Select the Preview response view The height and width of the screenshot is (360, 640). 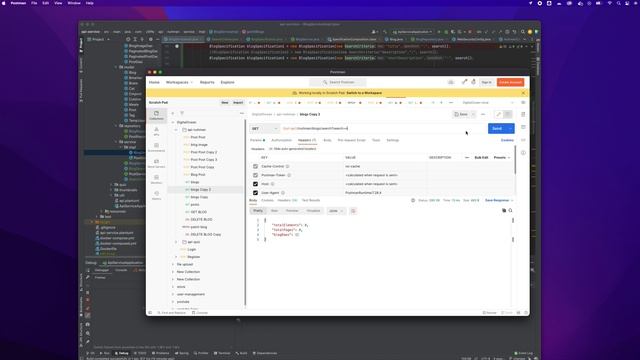click(x=292, y=211)
